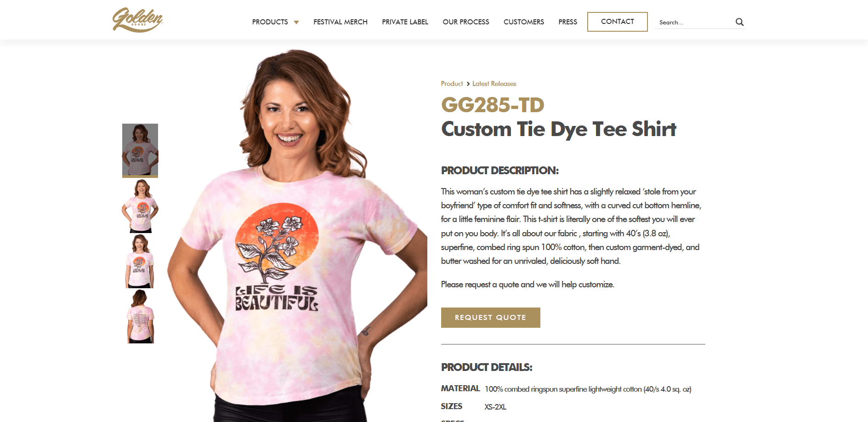
Task: Click the search magnifier icon
Action: (x=739, y=22)
